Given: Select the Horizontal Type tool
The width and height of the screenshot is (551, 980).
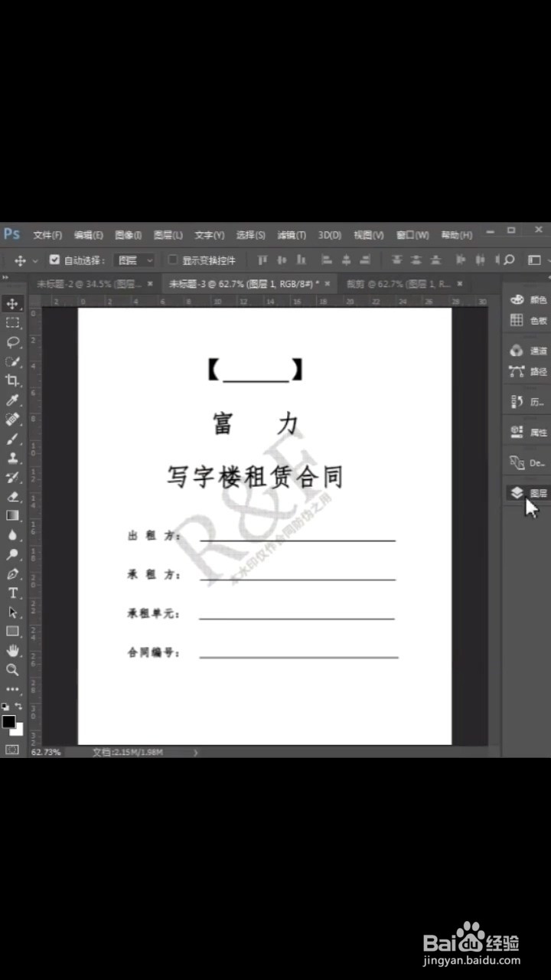Looking at the screenshot, I should [12, 593].
